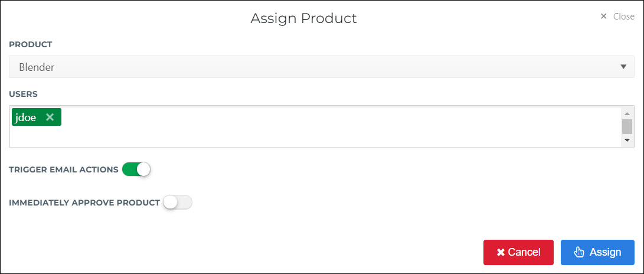Click the Immediately Approve Product label text
644x274 pixels.
[x=84, y=203]
